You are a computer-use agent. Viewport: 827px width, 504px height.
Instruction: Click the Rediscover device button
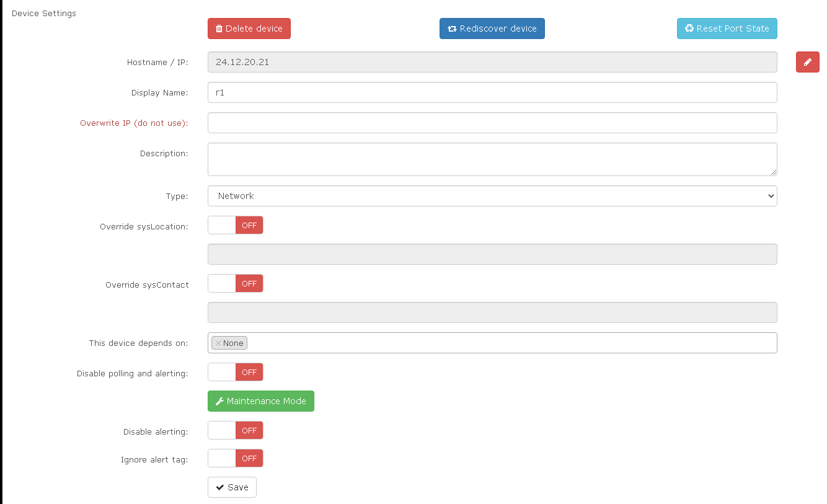tap(492, 29)
